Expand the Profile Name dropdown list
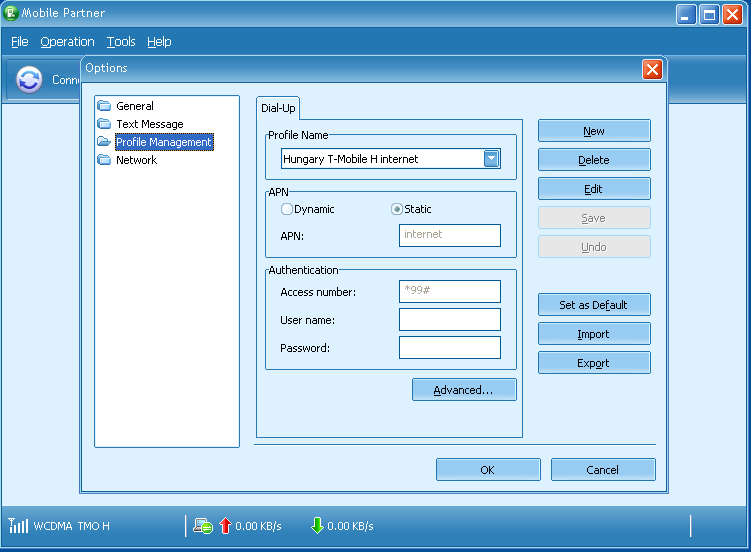751x552 pixels. tap(491, 159)
